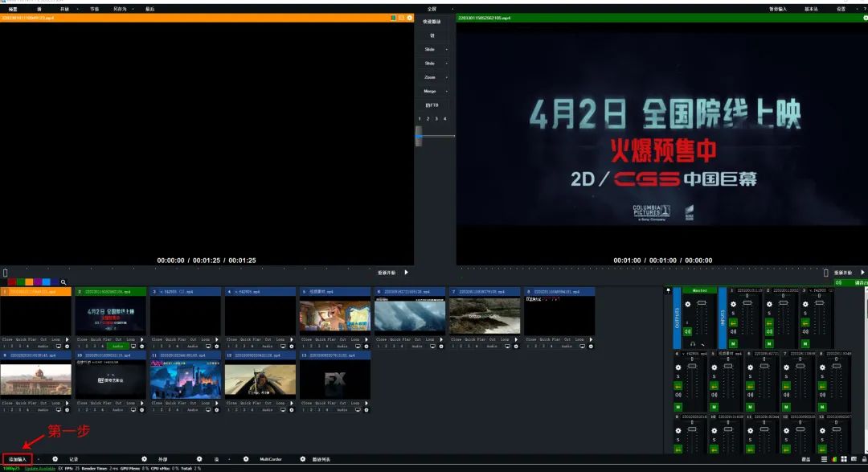The image size is (868, 472).
Task: Open settings gear for input 1 tile
Action: [x=67, y=347]
